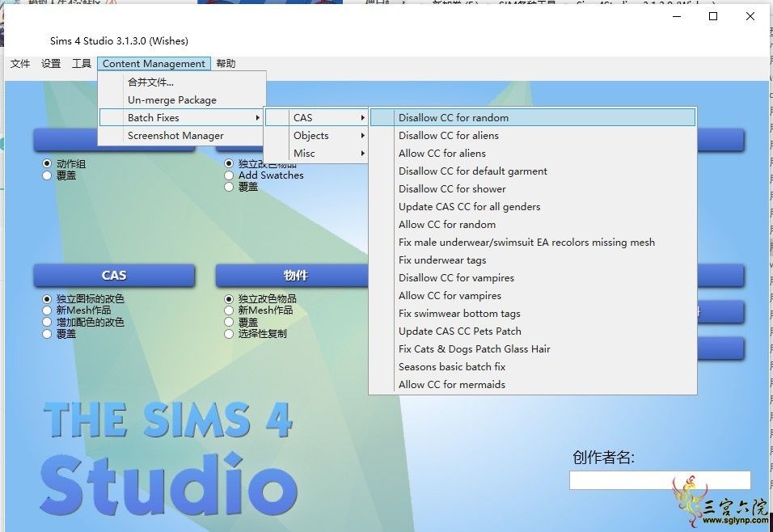
Task: Select Allow CC for mermaids
Action: point(533,385)
